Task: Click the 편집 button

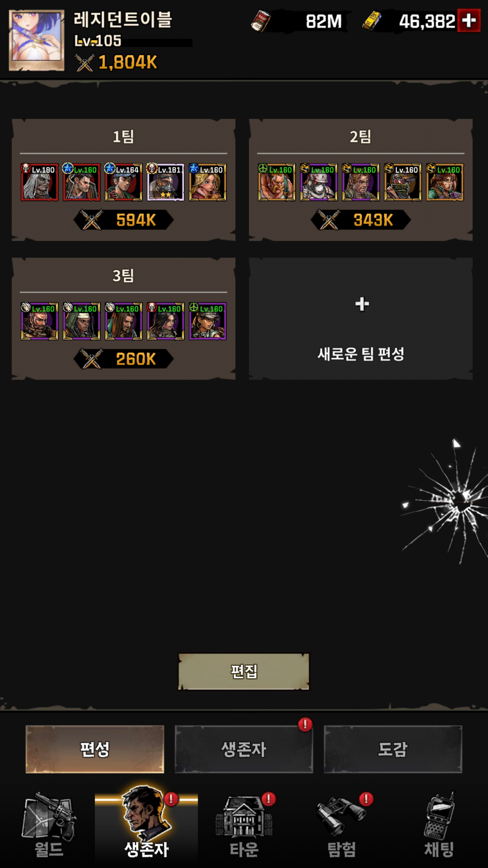Action: (244, 671)
